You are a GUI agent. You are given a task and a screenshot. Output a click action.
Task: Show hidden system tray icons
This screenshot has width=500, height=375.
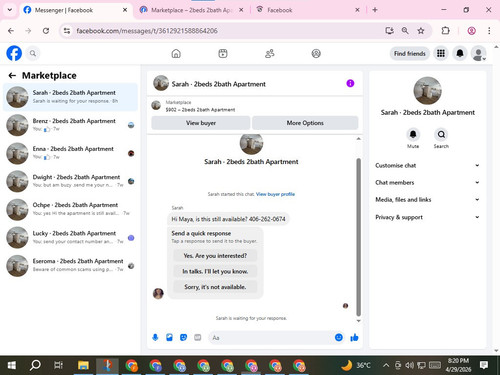pyautogui.click(x=386, y=365)
